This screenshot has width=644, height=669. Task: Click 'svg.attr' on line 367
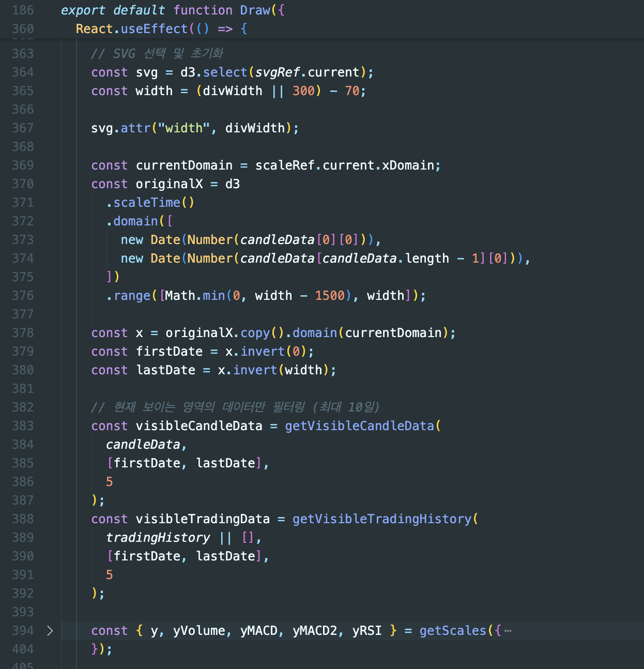[x=120, y=128]
